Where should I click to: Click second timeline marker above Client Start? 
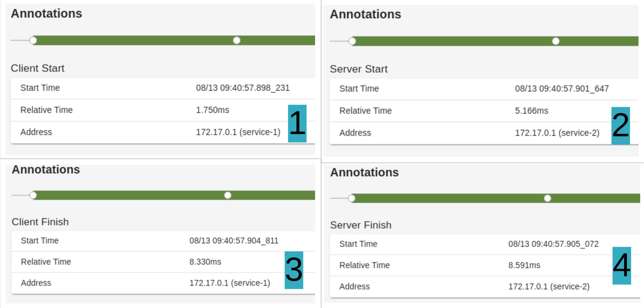click(237, 40)
